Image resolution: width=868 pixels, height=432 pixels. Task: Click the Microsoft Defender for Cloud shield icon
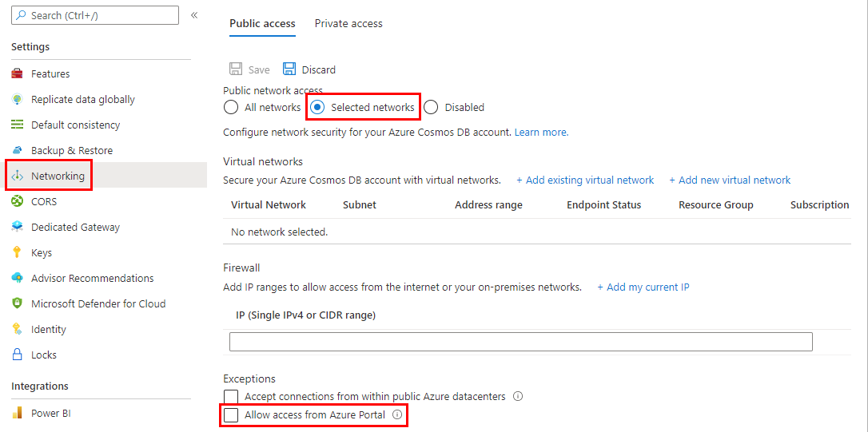point(18,304)
